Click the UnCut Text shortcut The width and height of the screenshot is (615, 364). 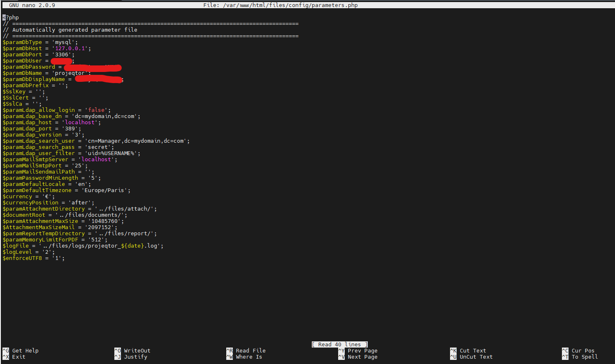coord(476,357)
